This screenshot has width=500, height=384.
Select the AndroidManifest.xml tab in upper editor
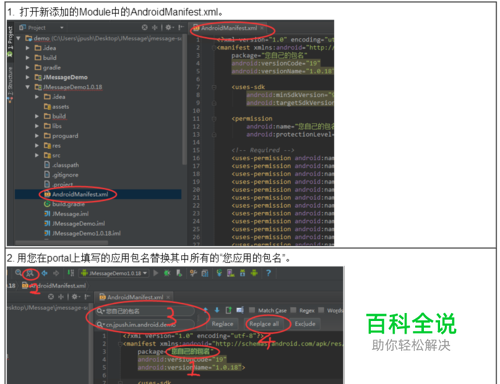click(229, 28)
